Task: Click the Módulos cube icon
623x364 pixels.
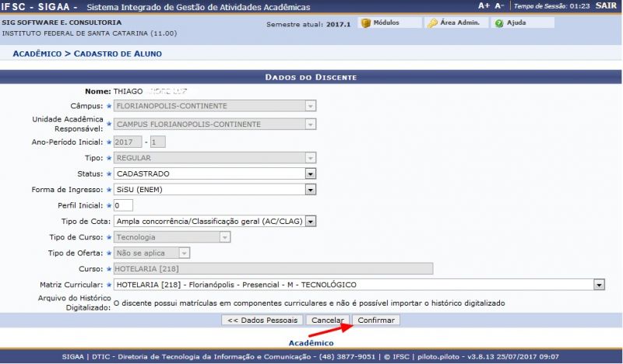Action: (365, 23)
